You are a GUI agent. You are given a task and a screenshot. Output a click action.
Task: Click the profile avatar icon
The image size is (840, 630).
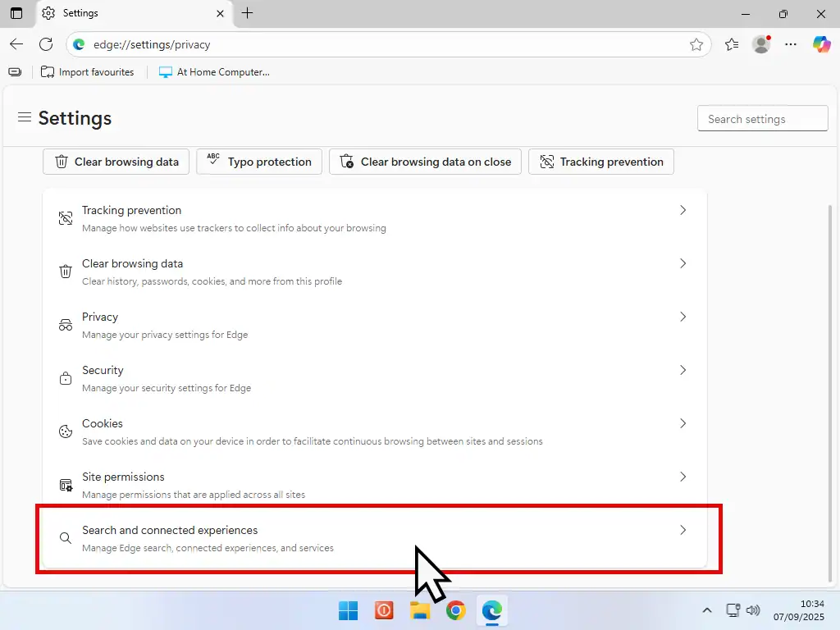click(761, 44)
